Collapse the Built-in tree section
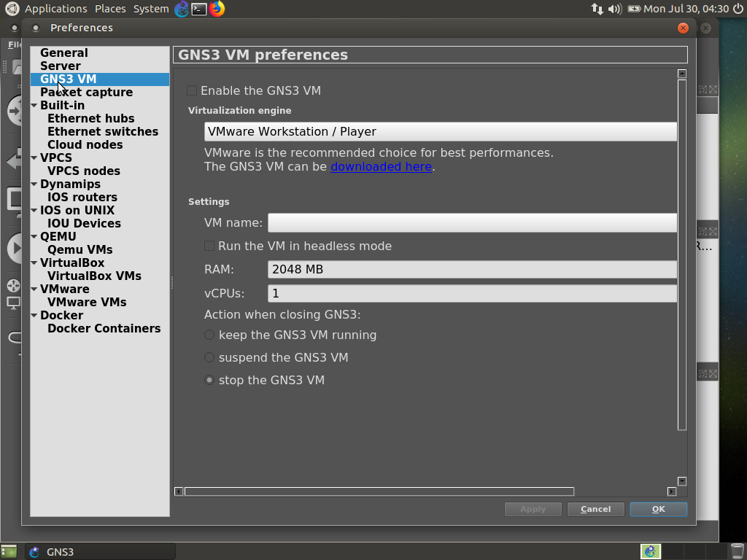This screenshot has width=747, height=560. (34, 105)
